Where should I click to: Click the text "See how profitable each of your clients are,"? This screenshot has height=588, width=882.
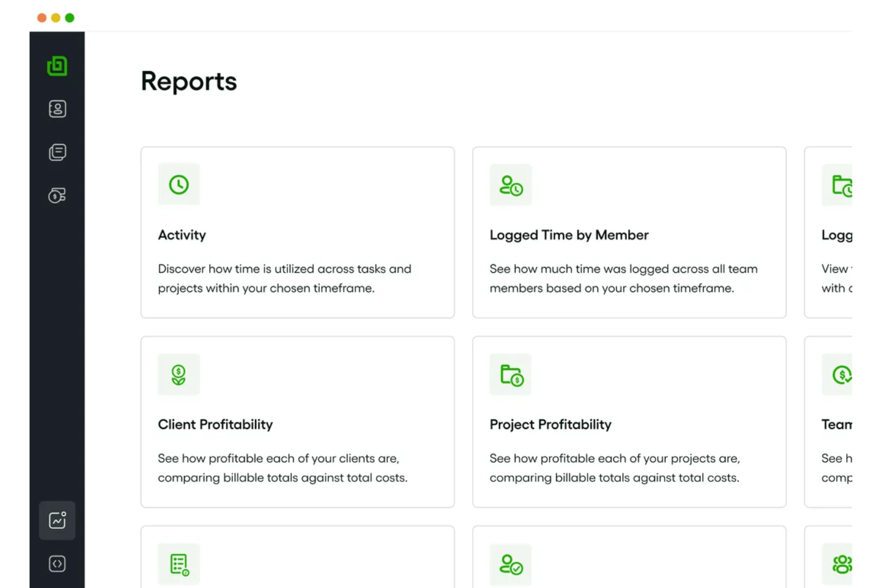(278, 459)
